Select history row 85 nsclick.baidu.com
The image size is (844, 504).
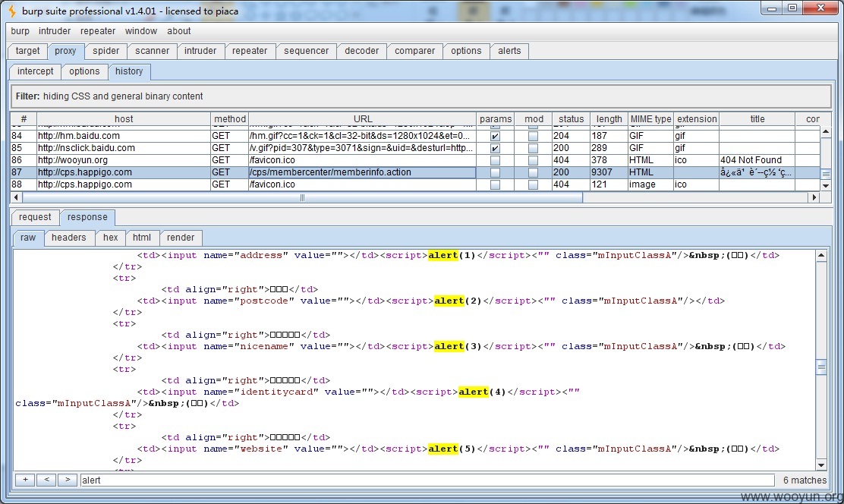click(415, 148)
